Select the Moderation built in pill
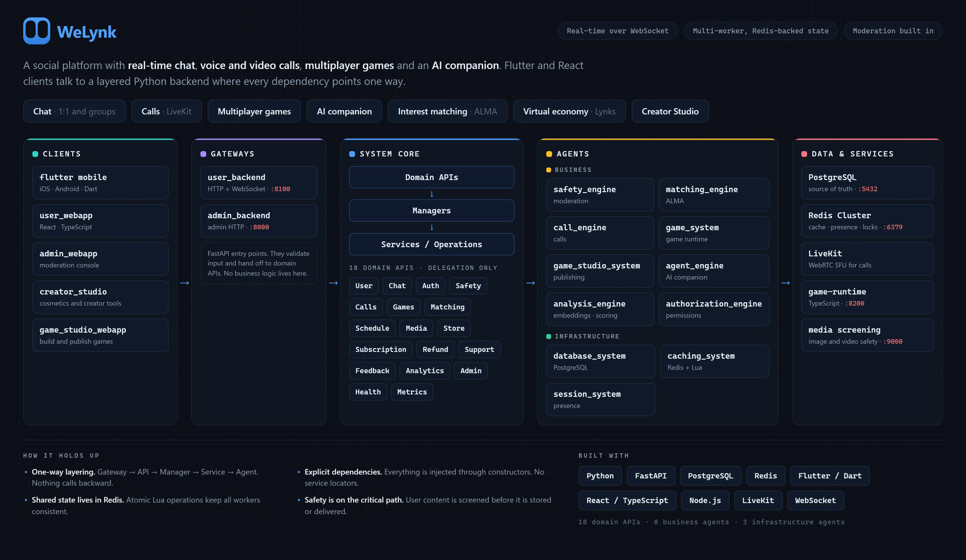Screen dimensions: 966x560 click(893, 31)
